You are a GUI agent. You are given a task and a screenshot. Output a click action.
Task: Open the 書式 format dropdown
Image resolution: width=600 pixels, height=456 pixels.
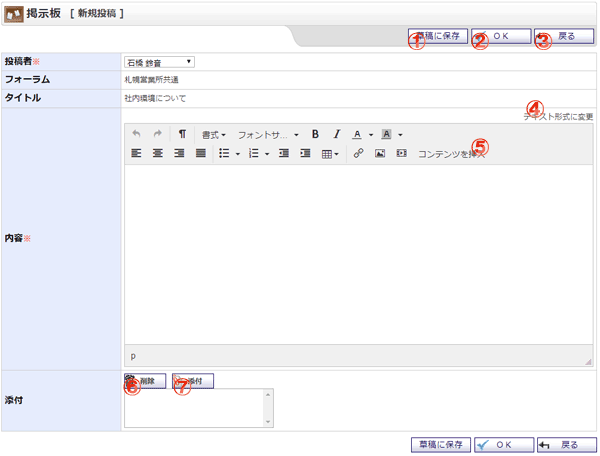click(214, 134)
